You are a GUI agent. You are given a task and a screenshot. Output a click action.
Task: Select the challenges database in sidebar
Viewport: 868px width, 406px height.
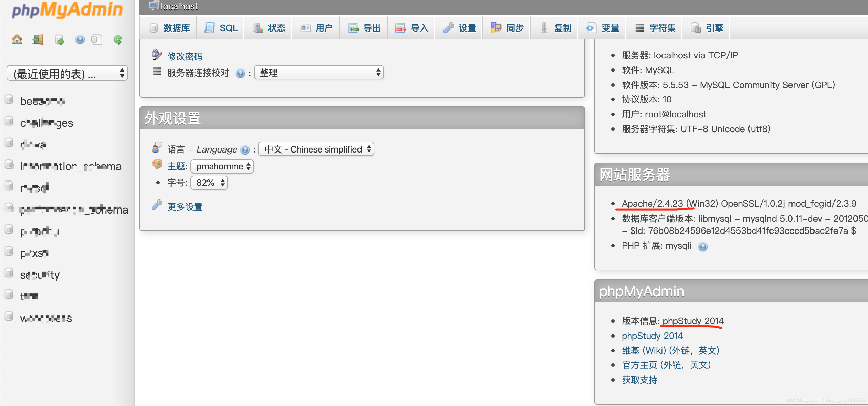[47, 122]
